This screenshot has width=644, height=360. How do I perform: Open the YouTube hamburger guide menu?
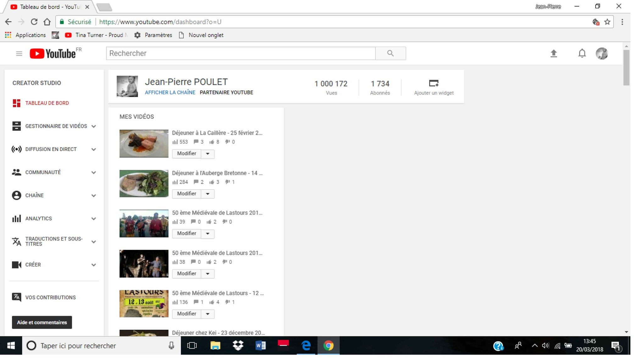click(x=19, y=53)
